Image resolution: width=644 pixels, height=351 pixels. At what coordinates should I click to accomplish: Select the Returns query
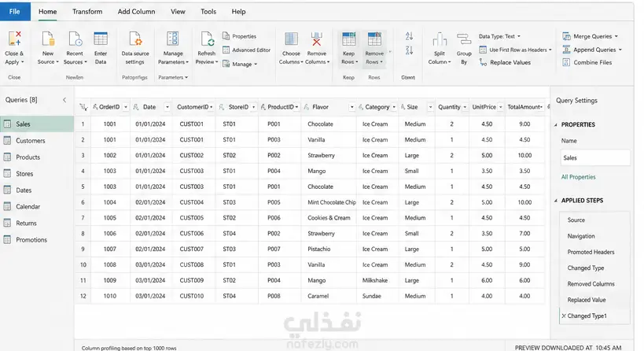tap(37, 223)
